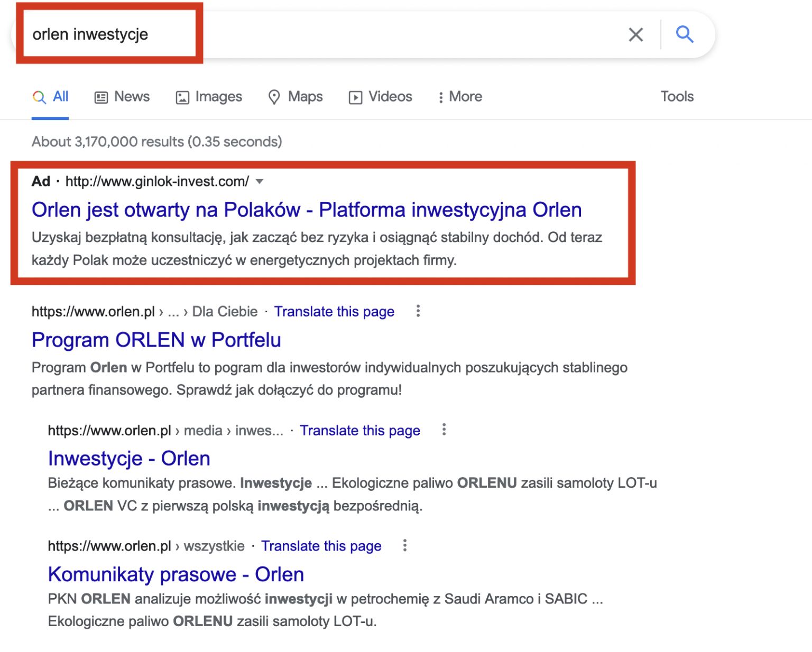Open the News results tab
The height and width of the screenshot is (652, 812).
122,97
